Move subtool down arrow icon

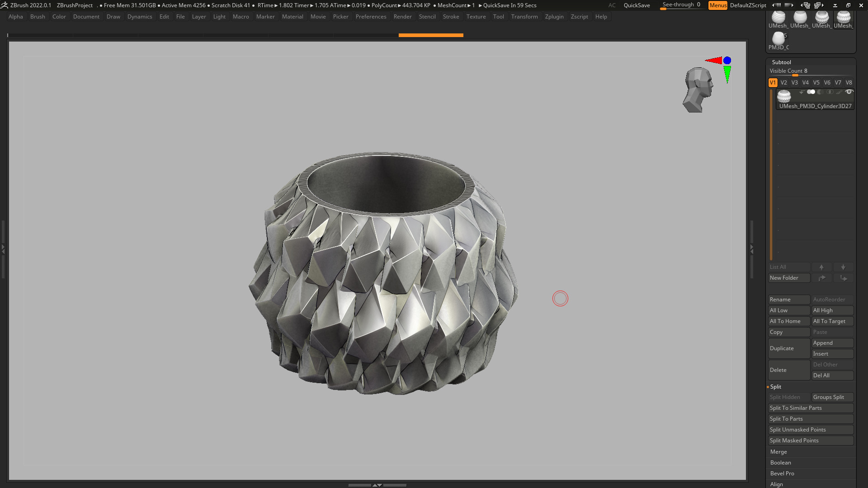(843, 267)
